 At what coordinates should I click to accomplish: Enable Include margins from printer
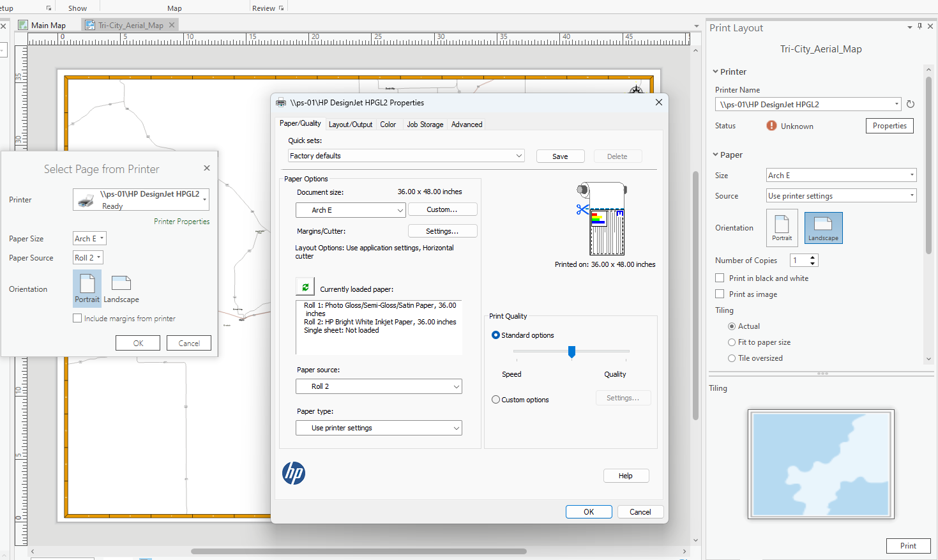tap(77, 318)
